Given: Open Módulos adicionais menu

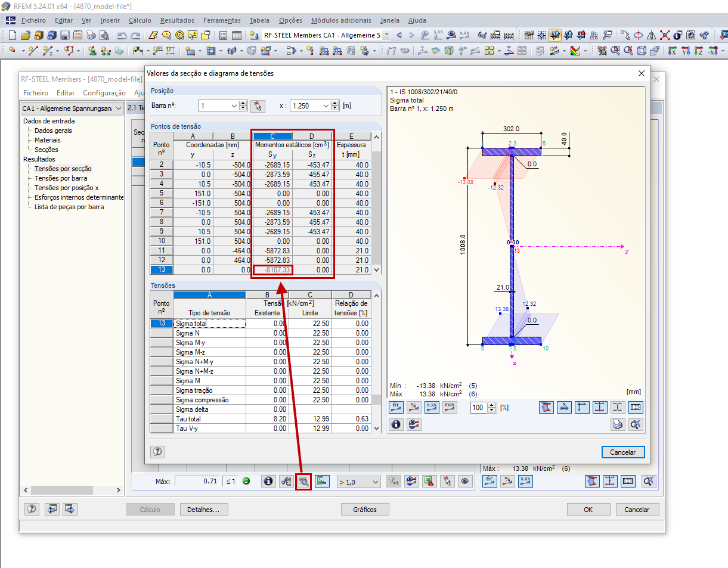Looking at the screenshot, I should pyautogui.click(x=341, y=20).
